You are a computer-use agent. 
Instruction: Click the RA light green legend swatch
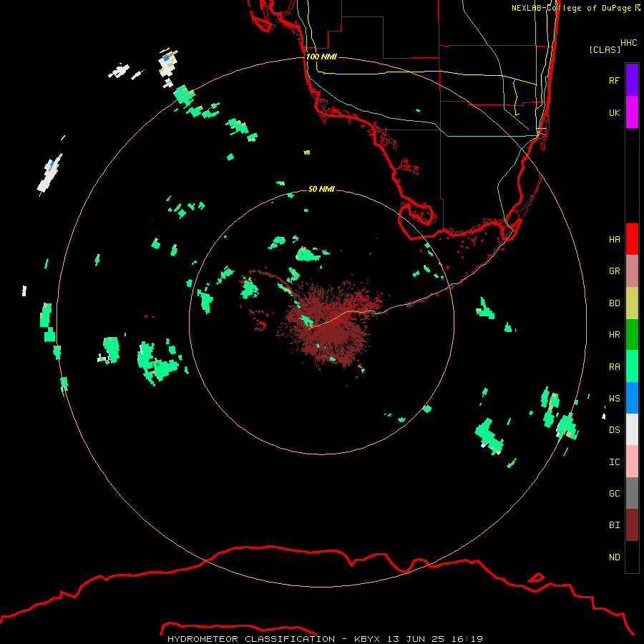[632, 366]
